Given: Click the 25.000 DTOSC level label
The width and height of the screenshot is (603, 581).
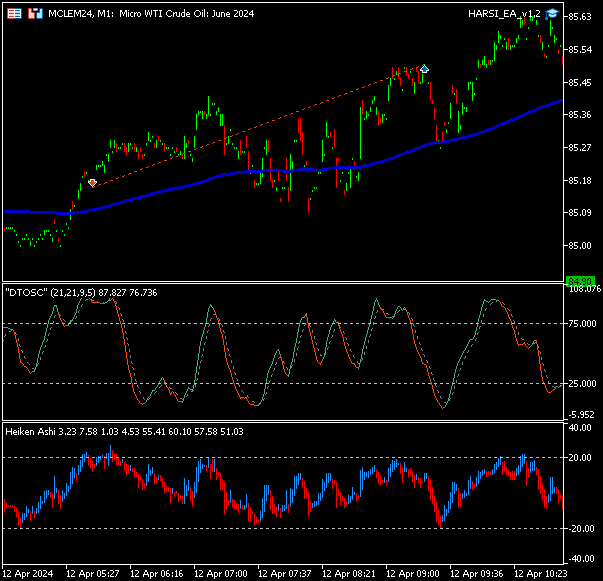Looking at the screenshot, I should [x=582, y=384].
